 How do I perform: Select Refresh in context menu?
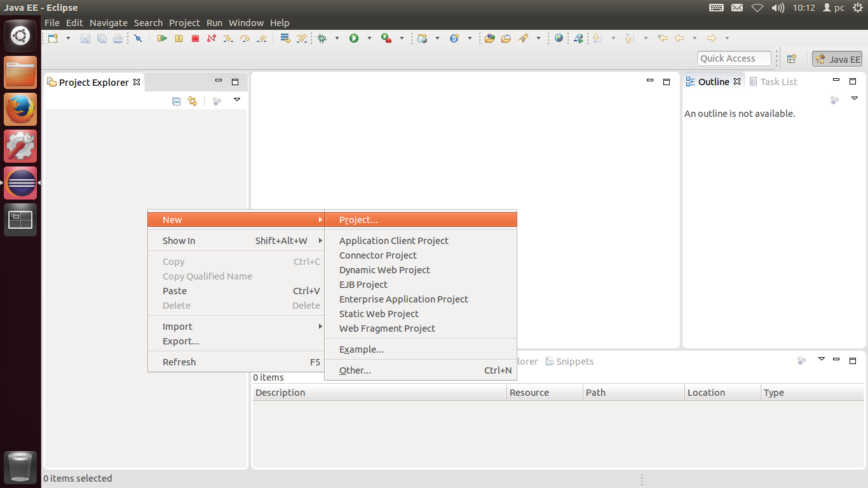coord(236,362)
